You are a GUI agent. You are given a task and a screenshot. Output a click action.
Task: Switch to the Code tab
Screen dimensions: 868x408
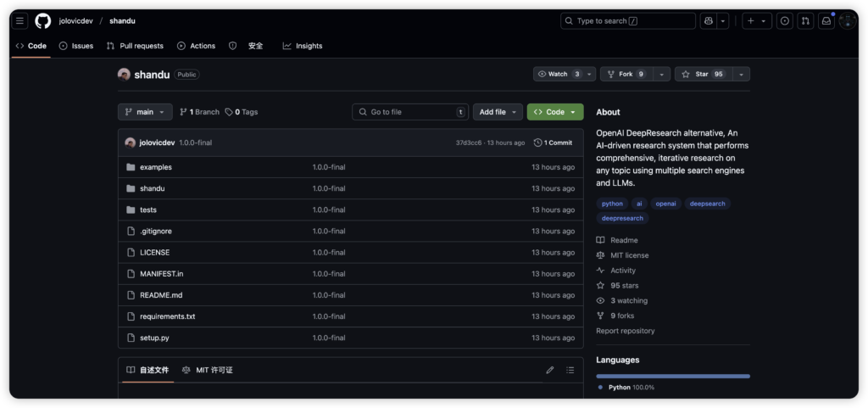(31, 46)
